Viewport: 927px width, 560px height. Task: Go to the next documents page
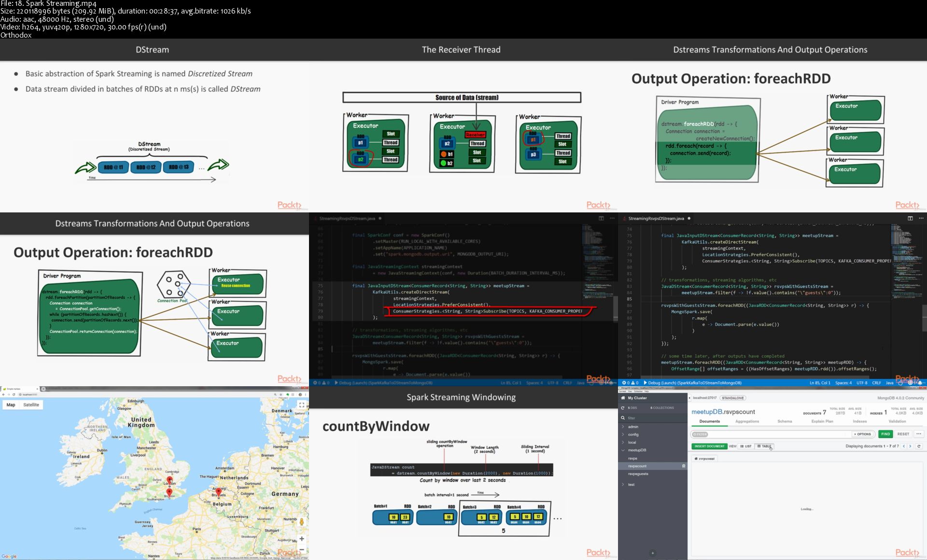point(910,446)
